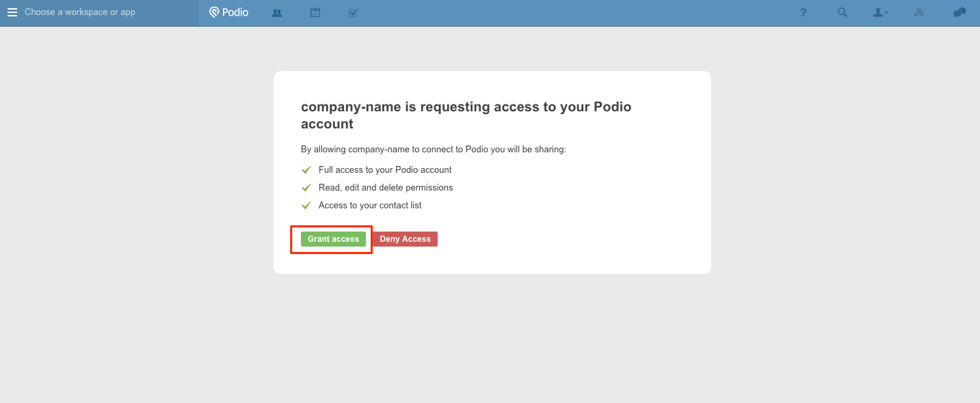Click 'Access to your contact list' text
980x403 pixels.
(x=370, y=205)
